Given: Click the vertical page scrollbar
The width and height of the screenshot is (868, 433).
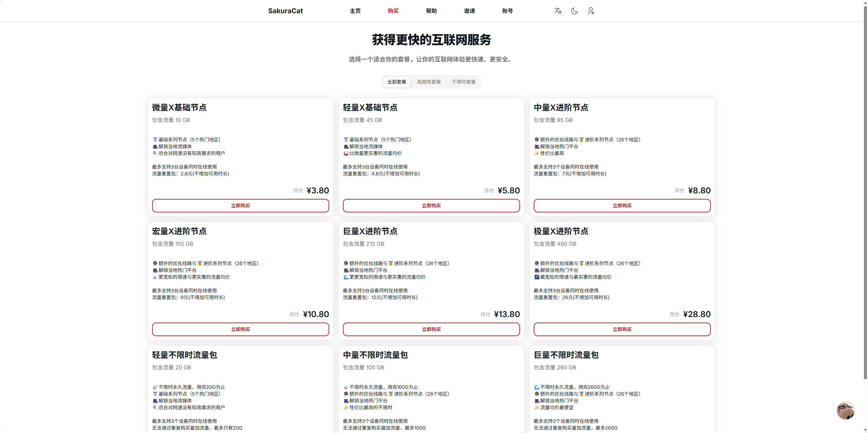Looking at the screenshot, I should tap(865, 192).
